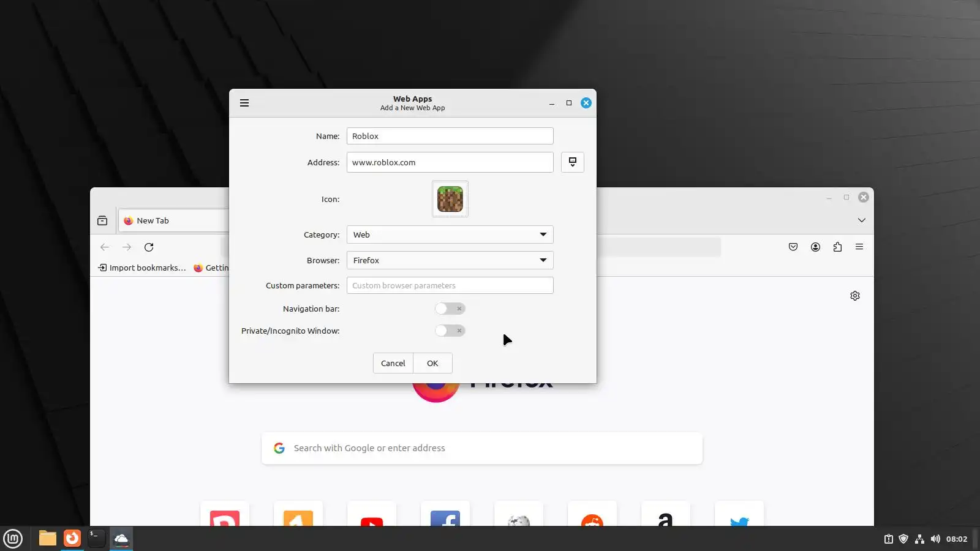Click the clock showing 08:02
The height and width of the screenshot is (551, 980).
(957, 539)
